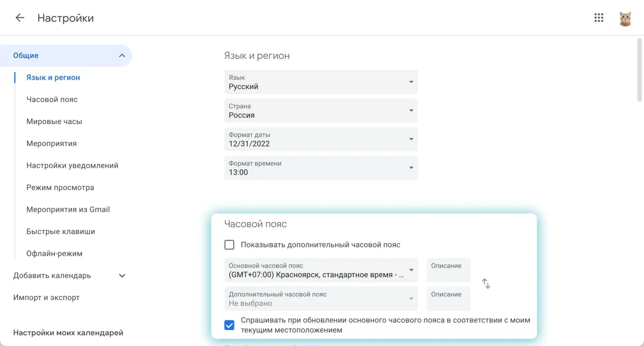Viewport: 644px width, 346px height.
Task: Enable Показывать дополнительный часовой пояс checkbox
Action: [229, 245]
